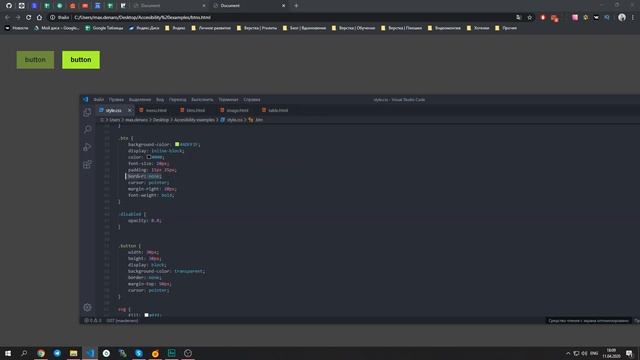Image resolution: width=640 pixels, height=360 pixels.
Task: Expand Хотелки bookmark folder
Action: click(x=478, y=28)
